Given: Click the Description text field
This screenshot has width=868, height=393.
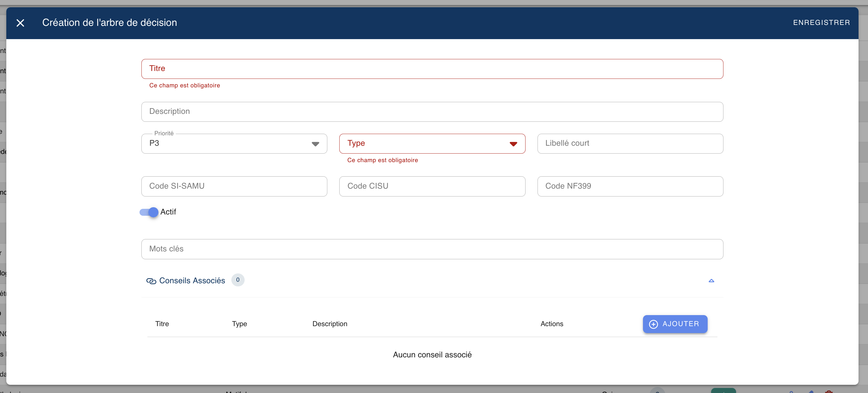Looking at the screenshot, I should [432, 111].
